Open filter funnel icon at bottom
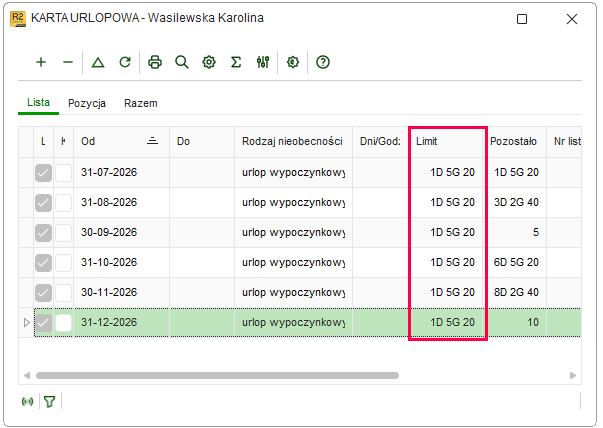603x428 pixels. (49, 402)
